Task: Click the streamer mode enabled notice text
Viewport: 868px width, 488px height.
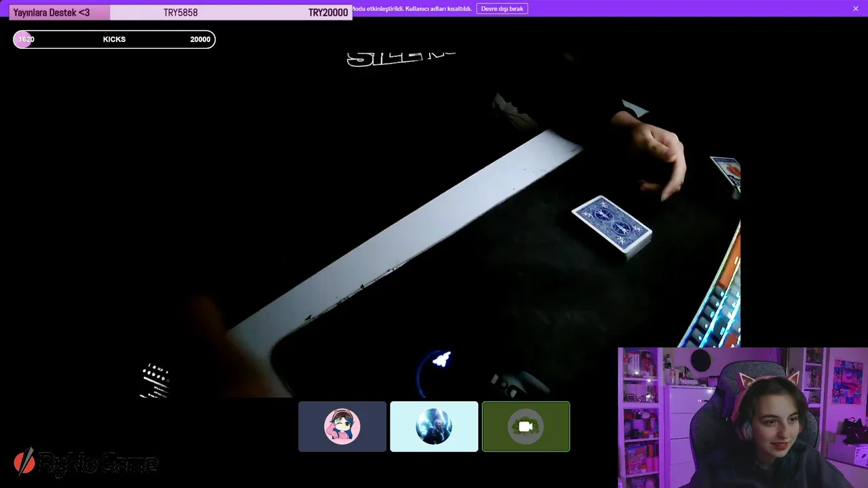Action: (x=412, y=9)
